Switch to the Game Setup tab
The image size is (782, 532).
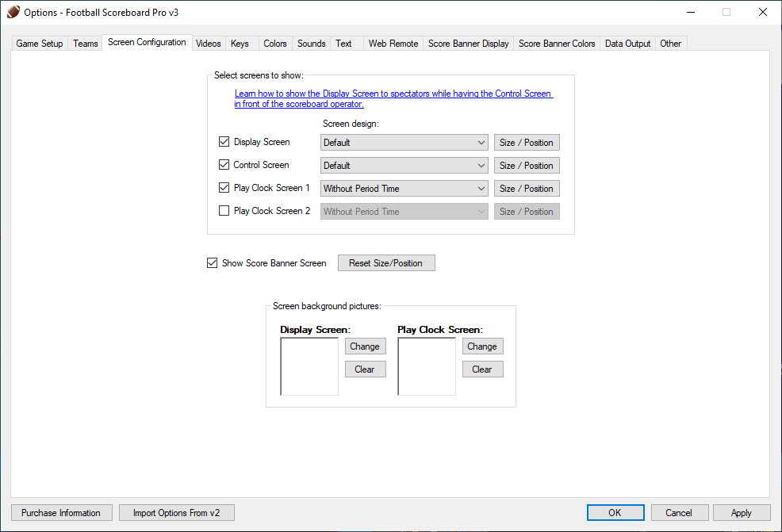(x=40, y=44)
